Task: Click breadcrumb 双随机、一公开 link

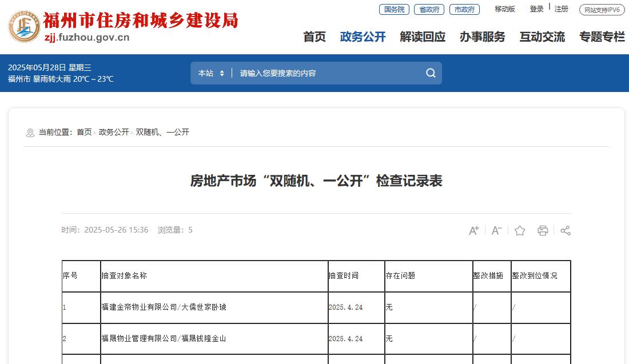Action: 162,133
